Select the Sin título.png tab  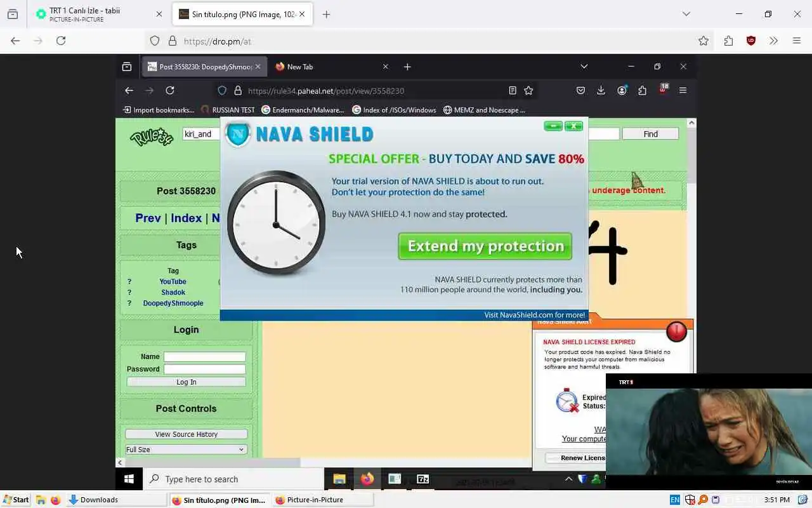click(242, 14)
